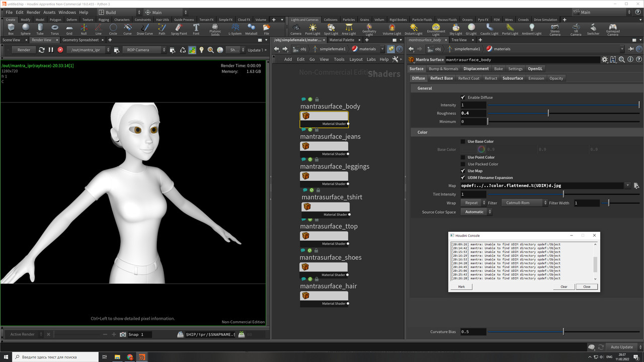
Task: Switch to the Subsurface tab
Action: coord(513,78)
